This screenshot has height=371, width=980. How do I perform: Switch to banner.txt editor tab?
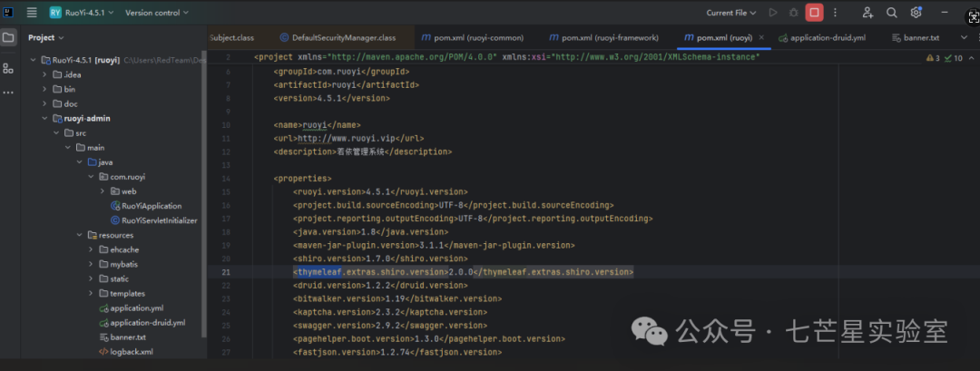[x=916, y=37]
